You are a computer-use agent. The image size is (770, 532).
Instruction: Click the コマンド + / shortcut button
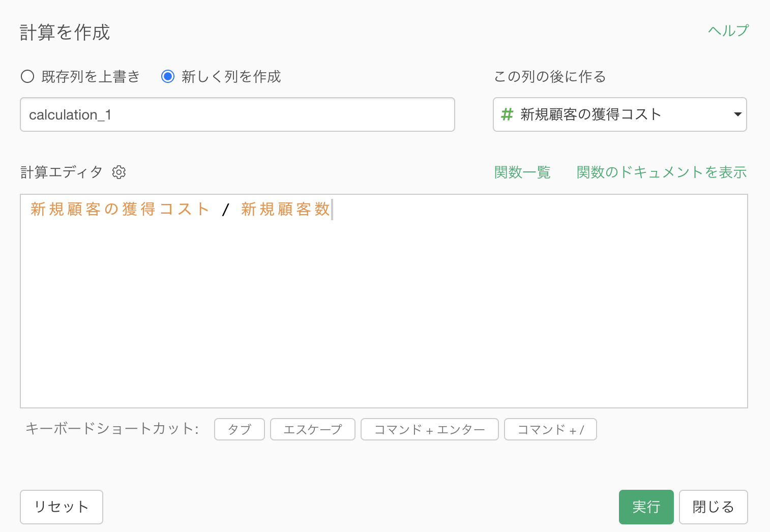550,429
